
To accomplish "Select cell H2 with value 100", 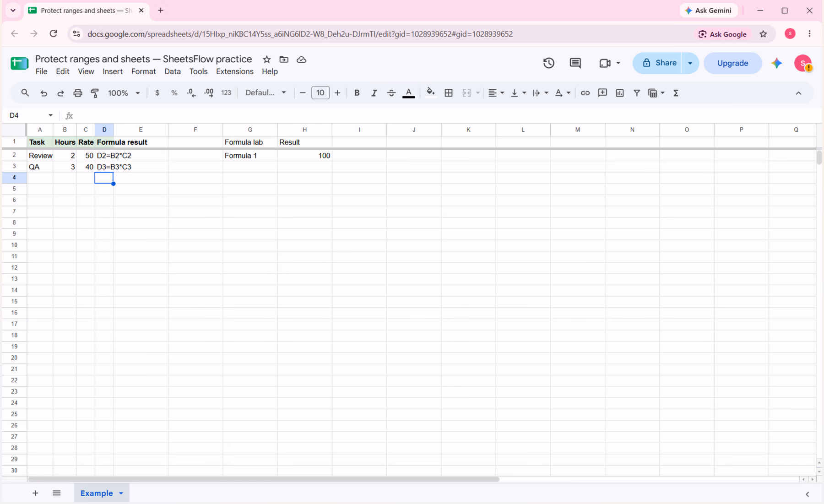I will tap(304, 156).
